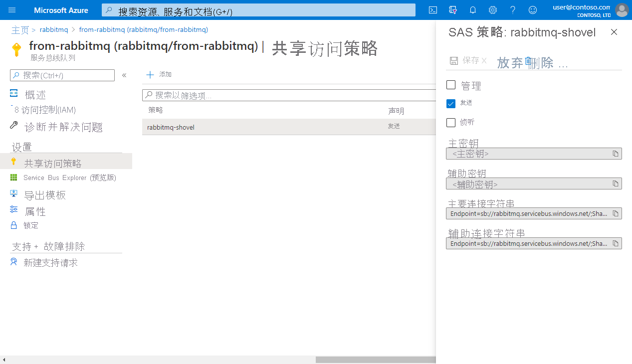Copy the 主要连接字符串 connection string
Viewport: 632px width, 364px height.
[616, 213]
